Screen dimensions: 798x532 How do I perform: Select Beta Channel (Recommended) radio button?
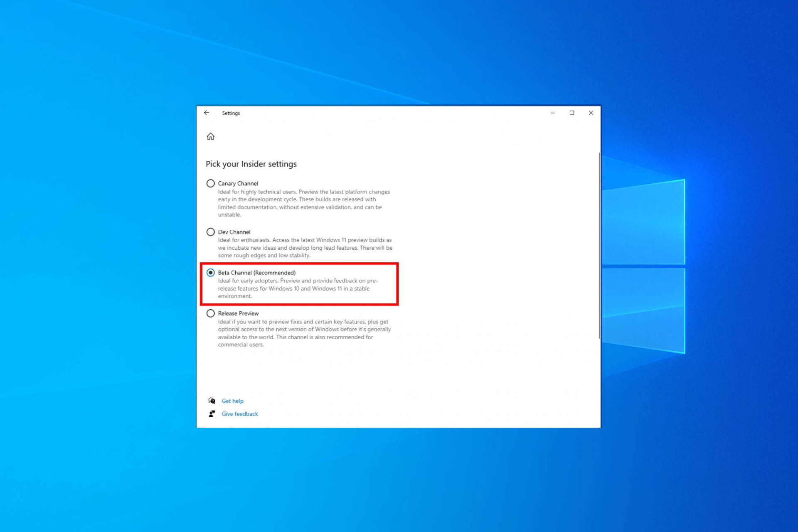[x=211, y=273]
